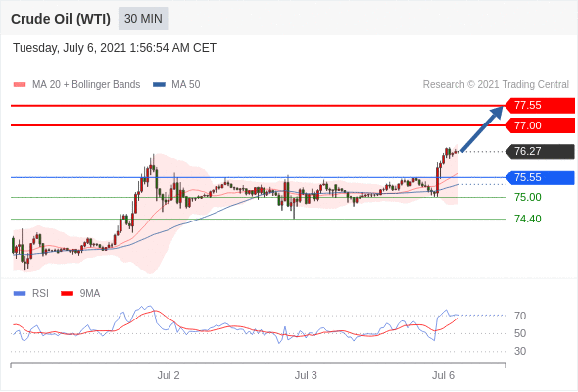The width and height of the screenshot is (578, 392).
Task: Click the MA 20 Bollinger Bands pink swatch
Action: click(x=20, y=85)
